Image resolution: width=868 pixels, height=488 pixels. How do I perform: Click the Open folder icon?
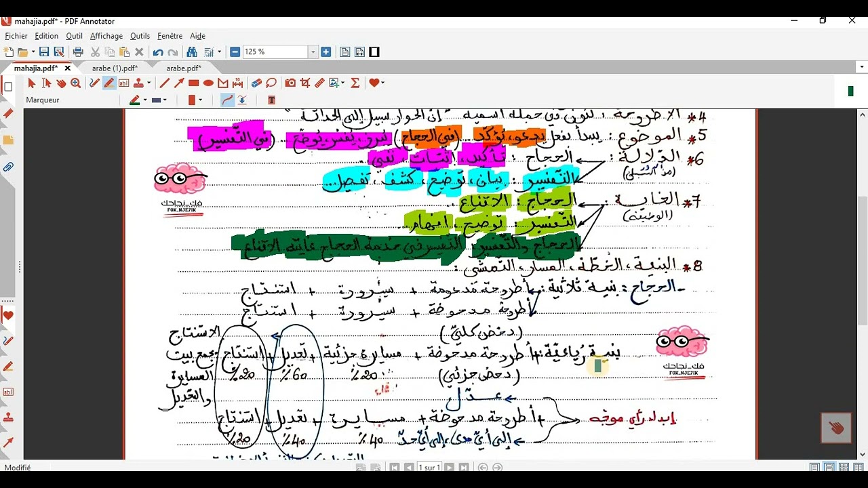coord(22,52)
